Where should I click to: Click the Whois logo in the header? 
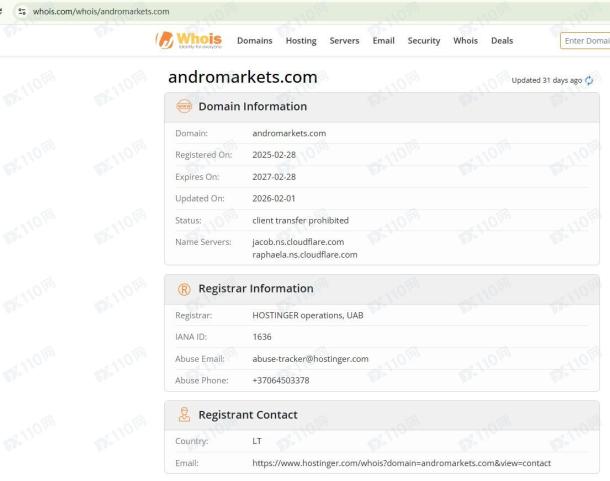coord(189,40)
